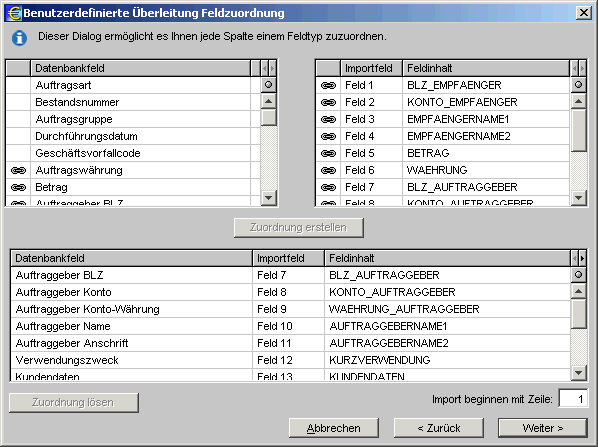598x447 pixels.
Task: Click scroll-down arrow of mapping table
Action: [579, 373]
